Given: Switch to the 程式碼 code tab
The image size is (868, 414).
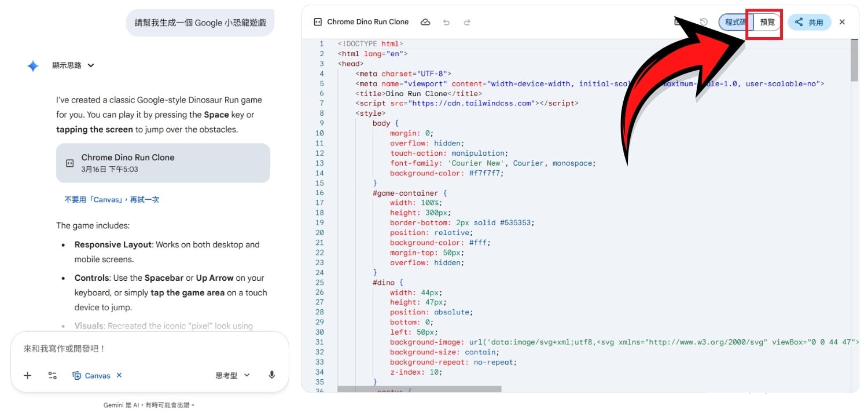Looking at the screenshot, I should [x=735, y=22].
